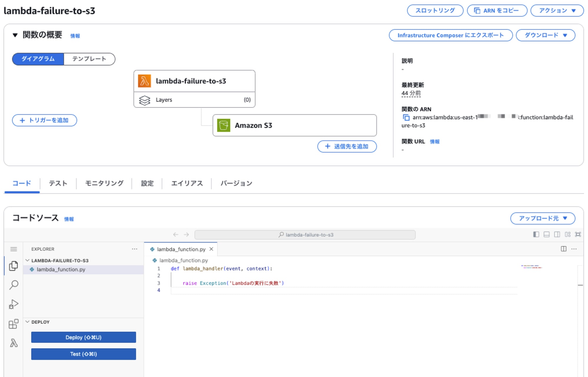Click the 44 分前 last updated value
This screenshot has height=377, width=588.
click(411, 93)
